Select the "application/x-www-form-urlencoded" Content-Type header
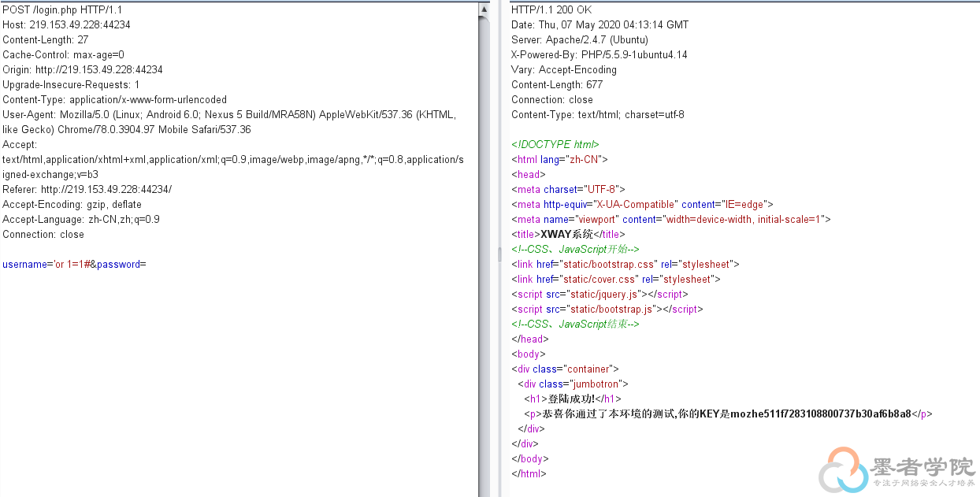Screen dimensions: 980x497 [x=114, y=99]
